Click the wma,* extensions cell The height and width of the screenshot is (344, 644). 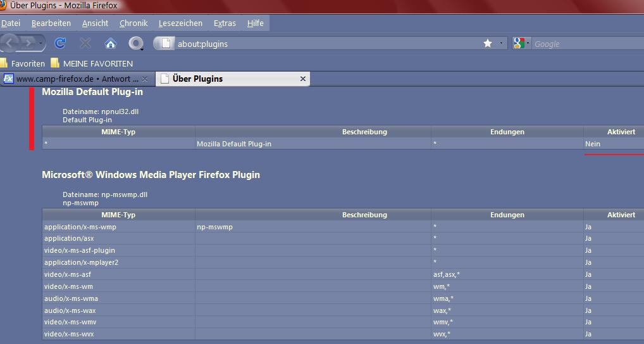click(x=507, y=298)
